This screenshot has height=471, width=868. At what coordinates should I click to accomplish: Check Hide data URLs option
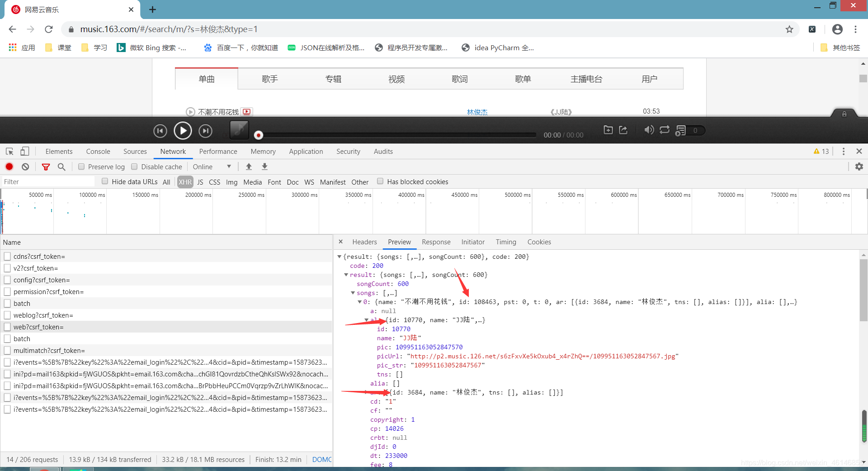click(105, 181)
